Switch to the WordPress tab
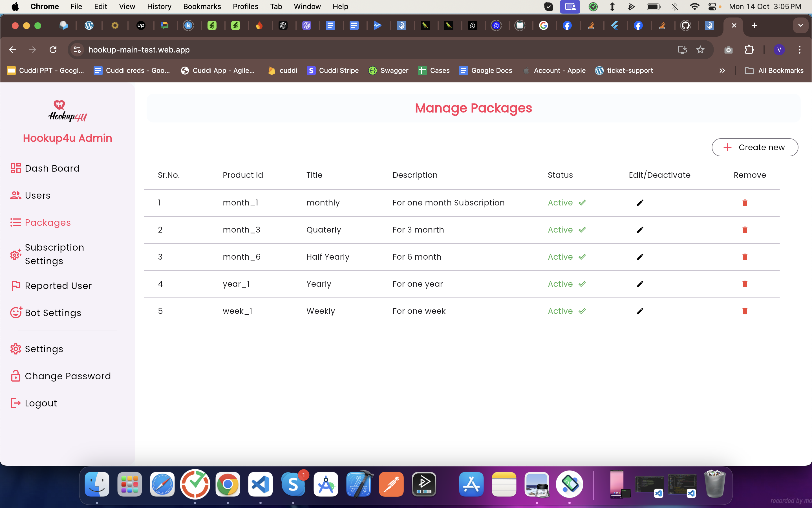Viewport: 812px width, 508px height. [x=89, y=25]
